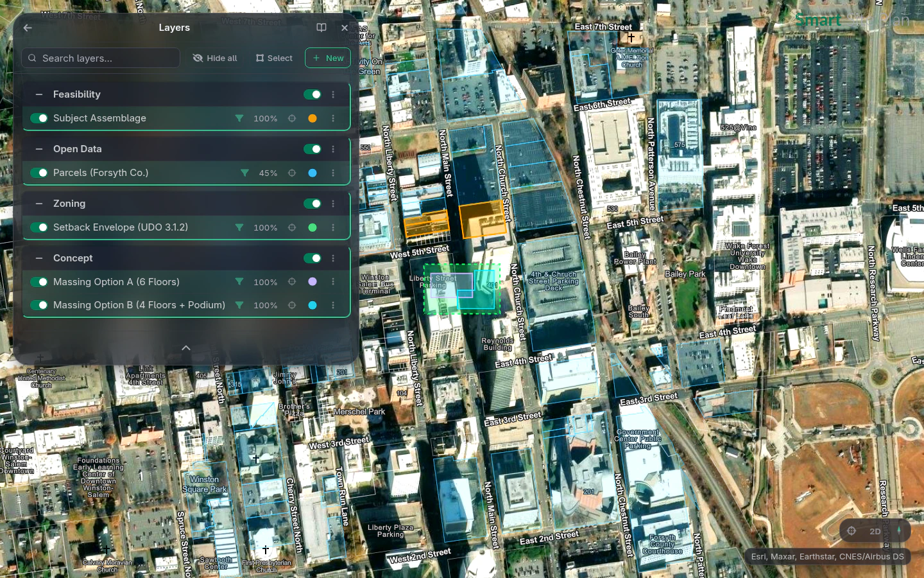This screenshot has width=924, height=578.
Task: Open orange color swatch for Subject Assemblage
Action: coord(312,118)
